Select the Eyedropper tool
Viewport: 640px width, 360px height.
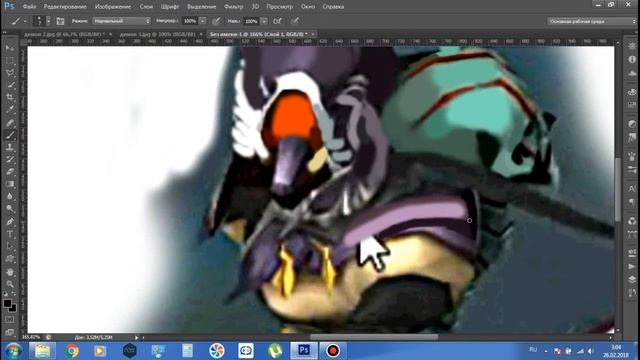point(10,110)
